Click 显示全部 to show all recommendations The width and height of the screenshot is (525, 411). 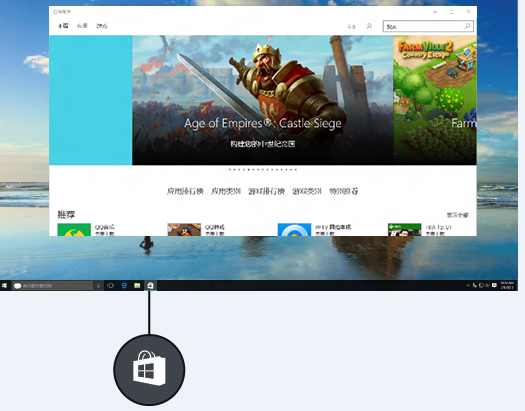pyautogui.click(x=458, y=215)
